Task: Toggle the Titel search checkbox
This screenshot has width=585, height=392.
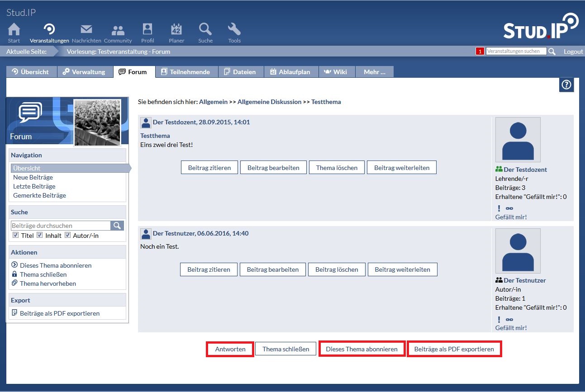Action: tap(16, 235)
